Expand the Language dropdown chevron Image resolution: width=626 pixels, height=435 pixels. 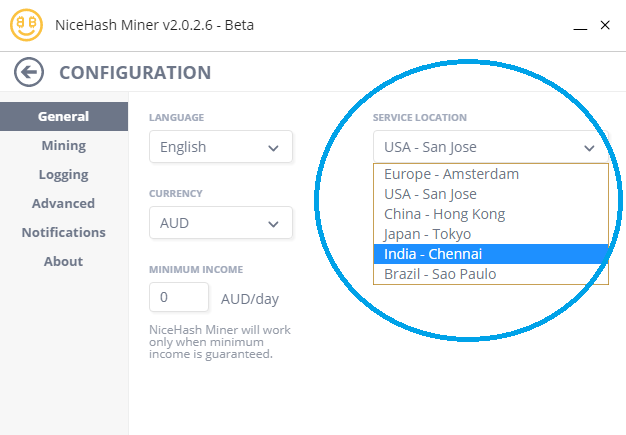click(x=273, y=148)
